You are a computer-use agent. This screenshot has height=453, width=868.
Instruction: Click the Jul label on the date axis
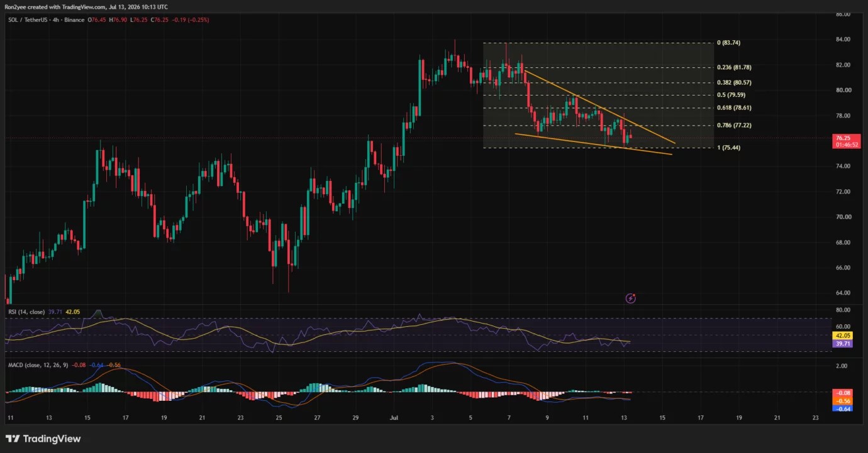tap(394, 417)
